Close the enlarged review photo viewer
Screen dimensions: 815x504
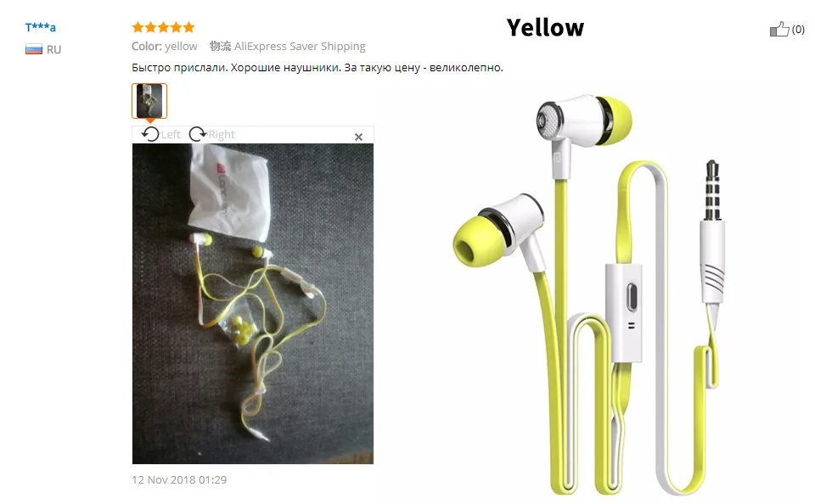pyautogui.click(x=358, y=137)
